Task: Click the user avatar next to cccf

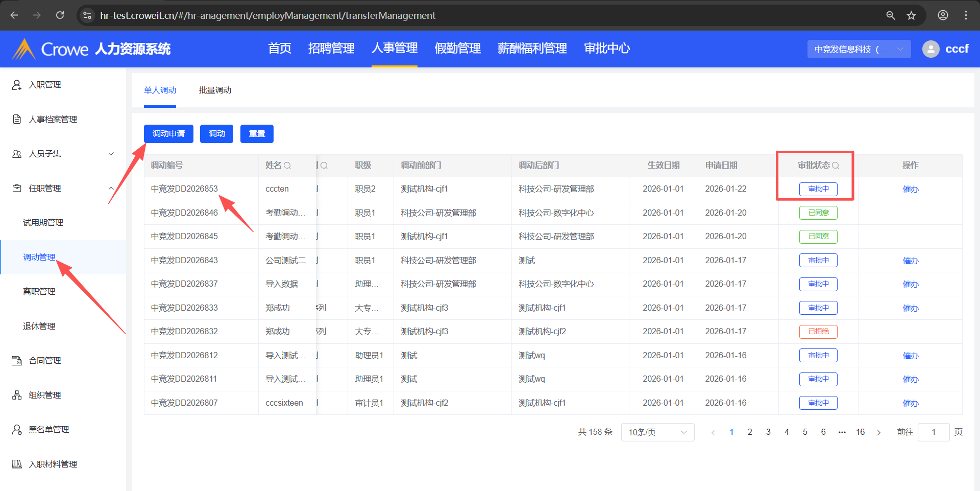Action: [x=930, y=49]
